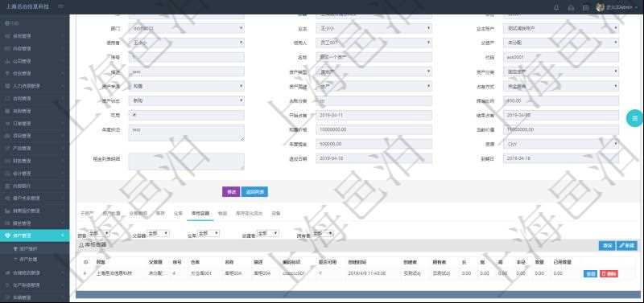The height and width of the screenshot is (303, 644).
Task: Open the 父容器 filter dropdown
Action: pyautogui.click(x=158, y=233)
